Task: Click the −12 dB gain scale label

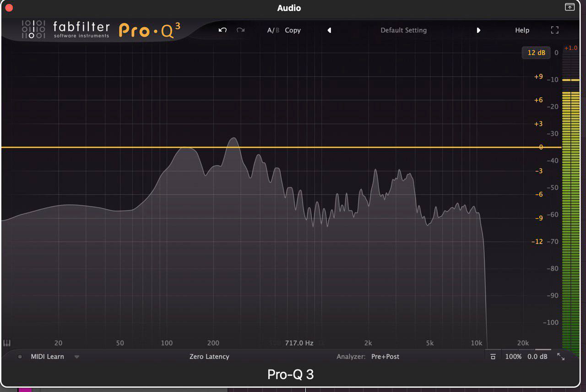Action: (537, 241)
